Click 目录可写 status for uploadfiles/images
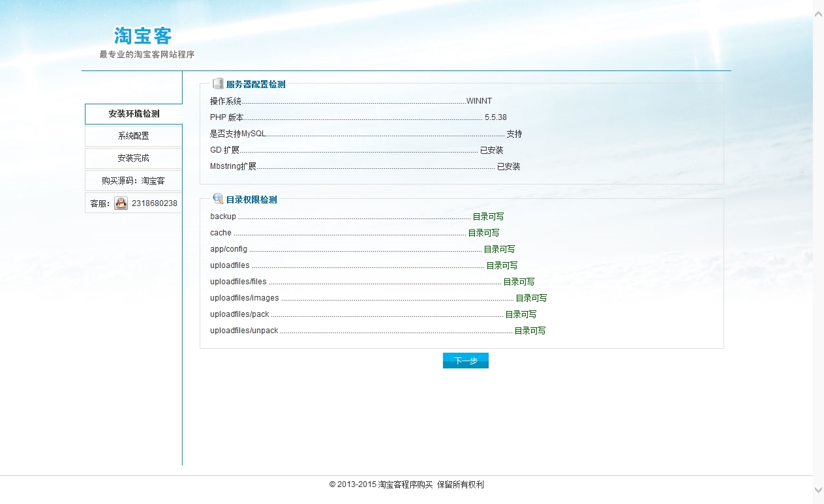This screenshot has height=504, width=824. (531, 298)
